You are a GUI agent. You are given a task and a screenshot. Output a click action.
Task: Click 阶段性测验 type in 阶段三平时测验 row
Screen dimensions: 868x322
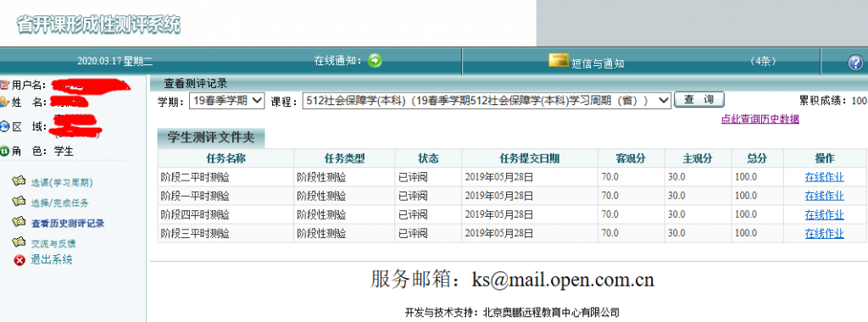321,234
